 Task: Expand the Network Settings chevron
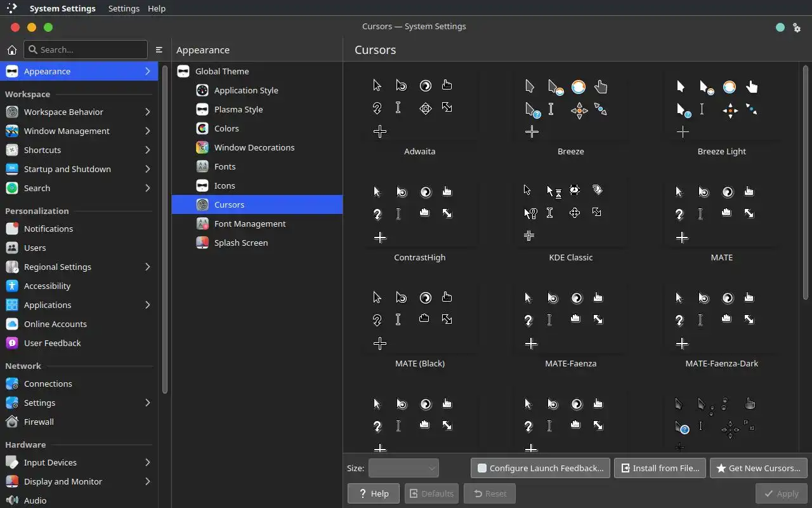(147, 403)
